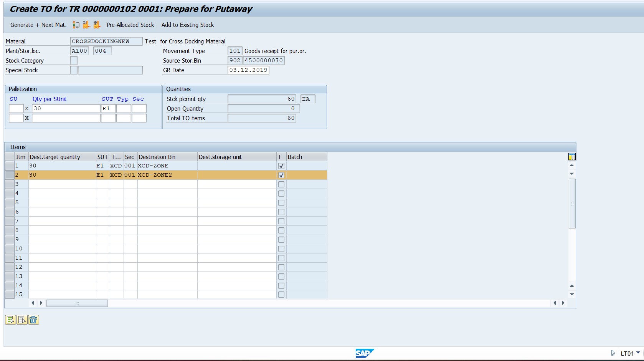This screenshot has height=361, width=644.
Task: Click far-right horizontal scroll right arrow
Action: [x=563, y=303]
